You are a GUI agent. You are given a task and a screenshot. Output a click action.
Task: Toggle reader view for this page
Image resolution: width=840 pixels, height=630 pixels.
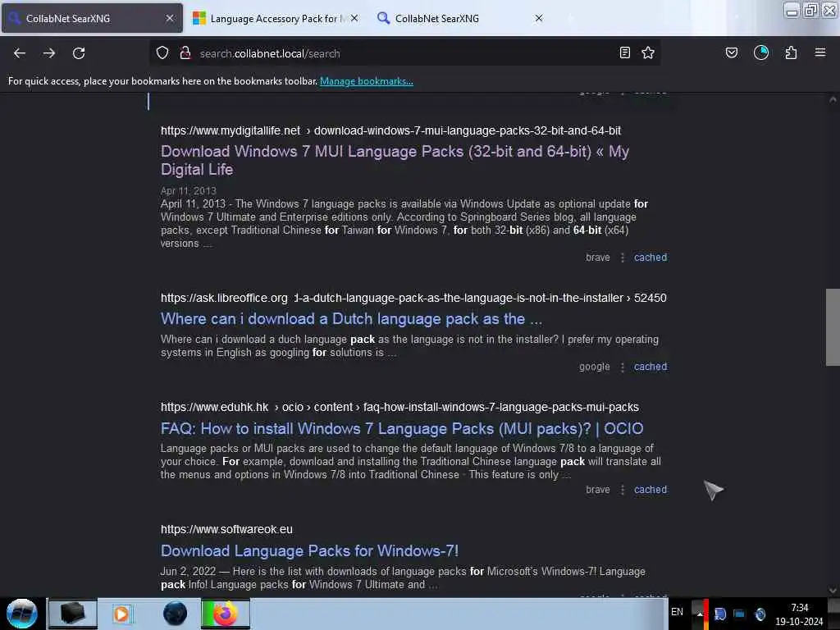tap(624, 52)
